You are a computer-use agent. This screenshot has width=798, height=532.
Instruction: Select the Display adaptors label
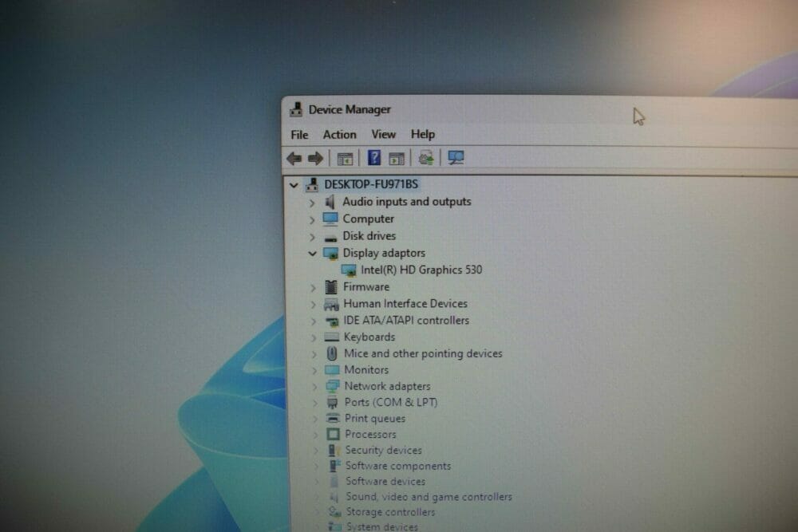(384, 253)
